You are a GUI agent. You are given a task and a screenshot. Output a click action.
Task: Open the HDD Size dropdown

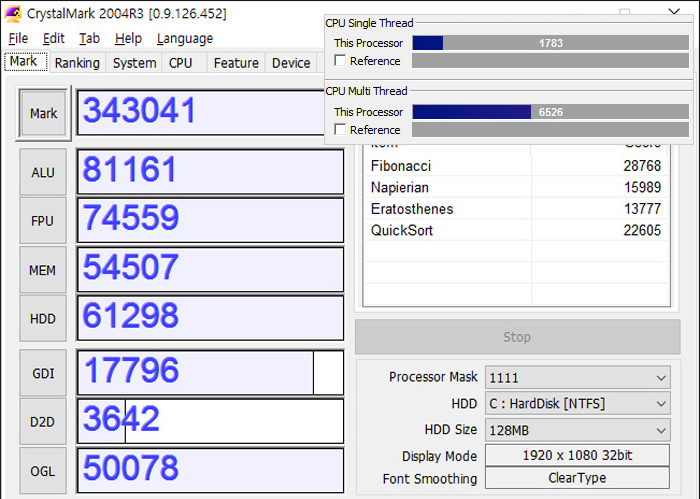coord(578,430)
